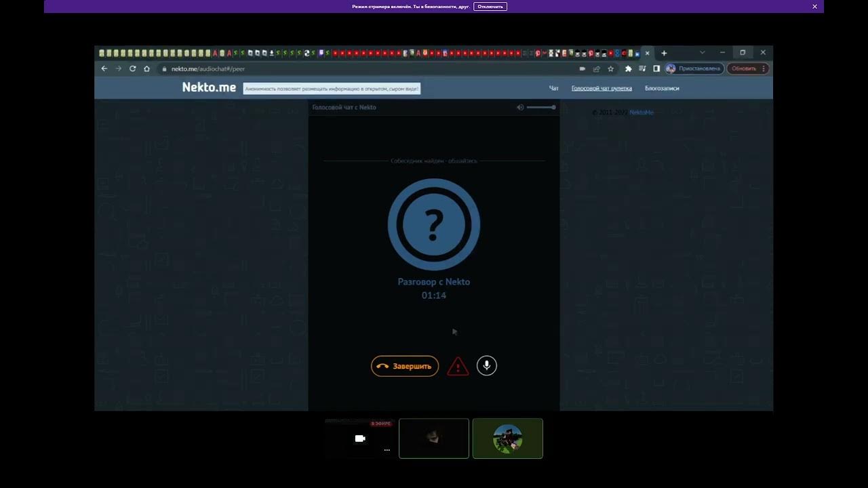The width and height of the screenshot is (868, 488).
Task: End the call with Завершить button
Action: [x=405, y=366]
